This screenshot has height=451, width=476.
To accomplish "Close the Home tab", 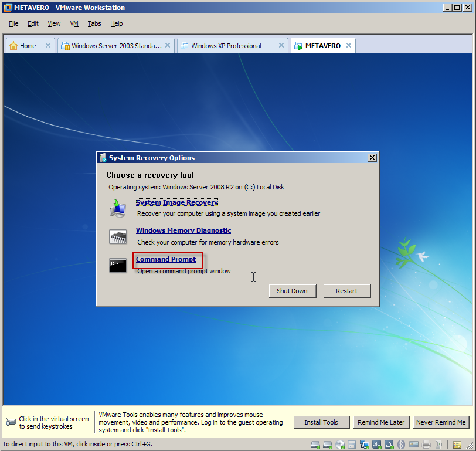I will pos(47,45).
